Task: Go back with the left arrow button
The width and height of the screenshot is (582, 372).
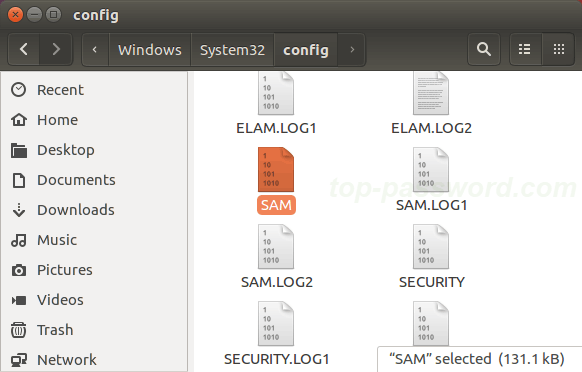Action: coord(24,49)
